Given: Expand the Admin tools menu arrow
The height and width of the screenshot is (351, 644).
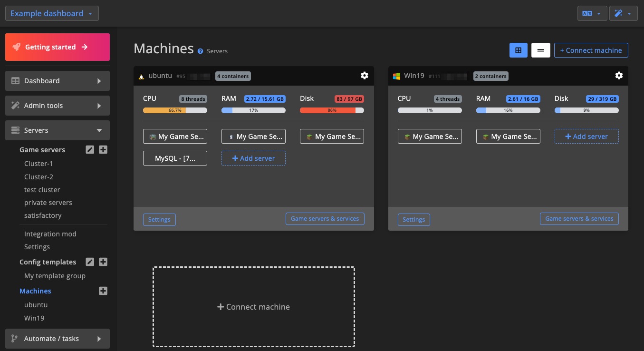Looking at the screenshot, I should pyautogui.click(x=99, y=106).
